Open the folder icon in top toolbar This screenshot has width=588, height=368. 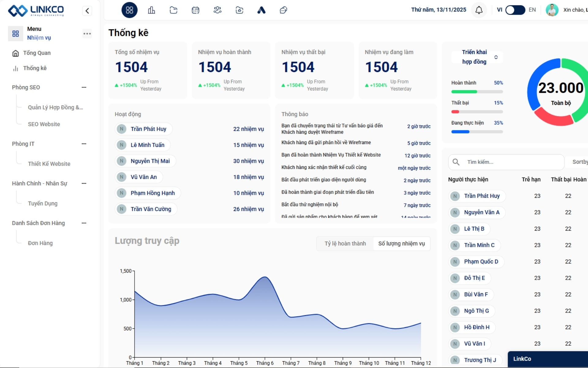point(173,10)
